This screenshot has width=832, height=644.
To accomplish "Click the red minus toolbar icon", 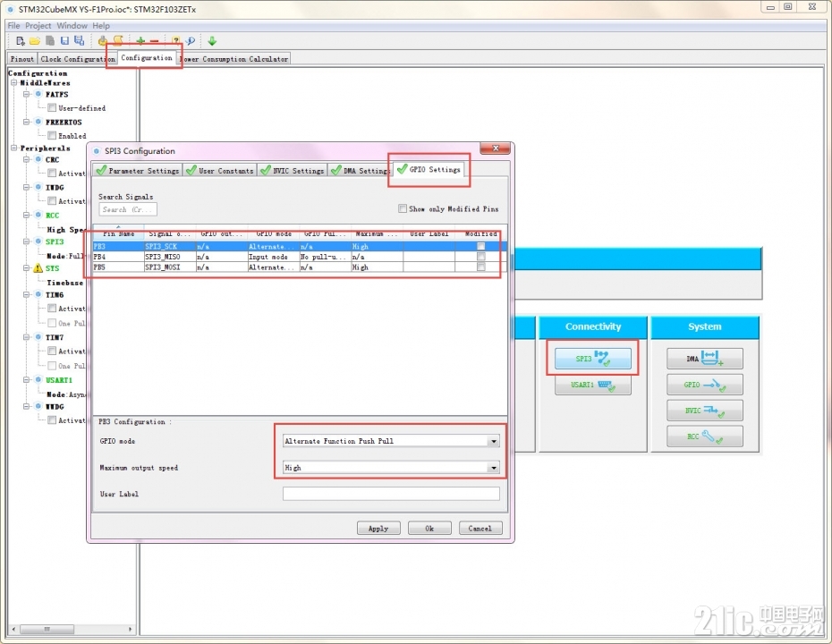I will pyautogui.click(x=155, y=41).
